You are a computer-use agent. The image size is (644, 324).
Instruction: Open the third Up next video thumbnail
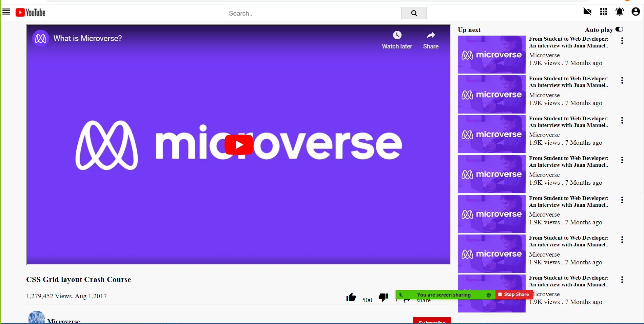(491, 134)
